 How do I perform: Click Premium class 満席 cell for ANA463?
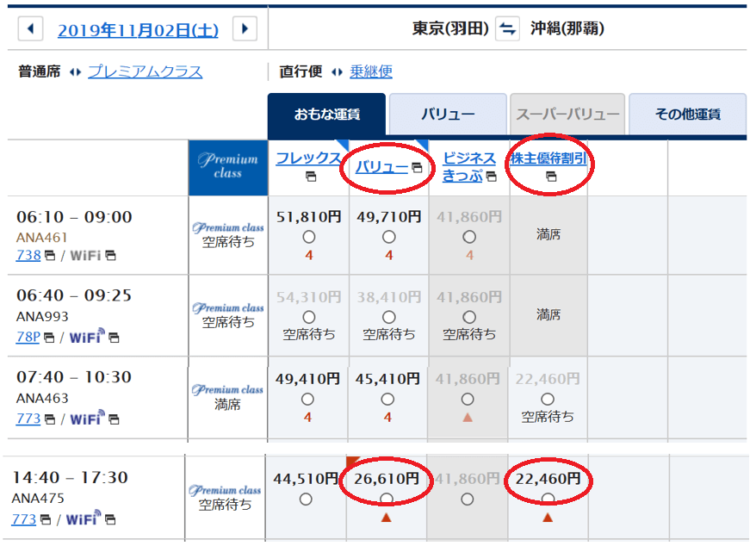coord(227,398)
